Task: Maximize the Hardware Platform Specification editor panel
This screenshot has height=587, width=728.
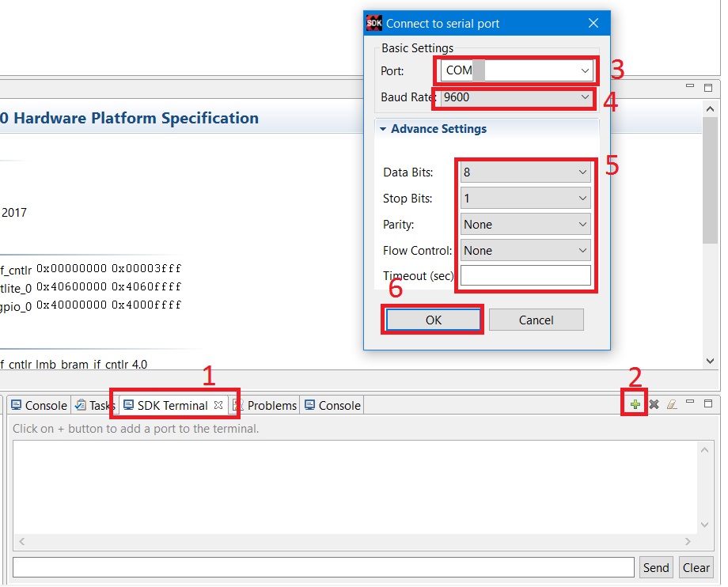Action: coord(708,88)
